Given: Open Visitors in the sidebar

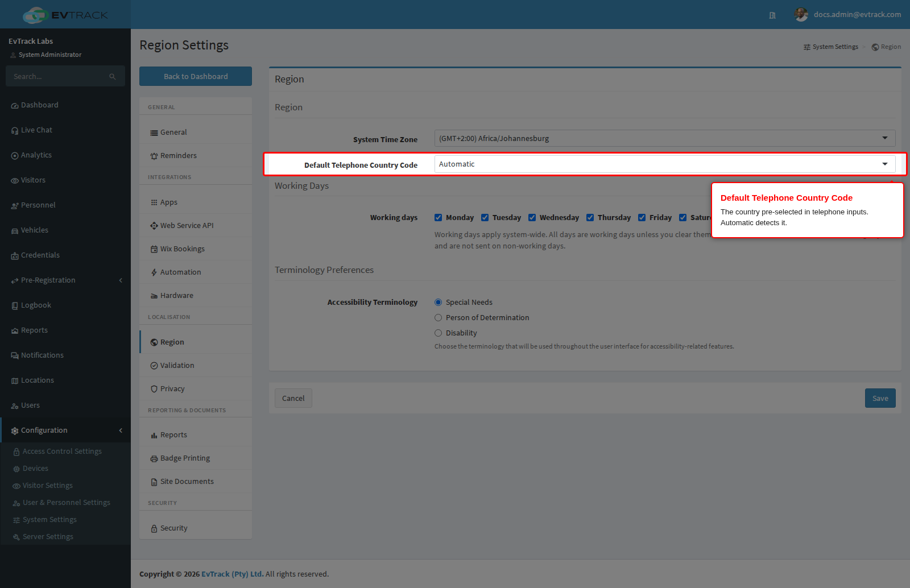Looking at the screenshot, I should [65, 180].
